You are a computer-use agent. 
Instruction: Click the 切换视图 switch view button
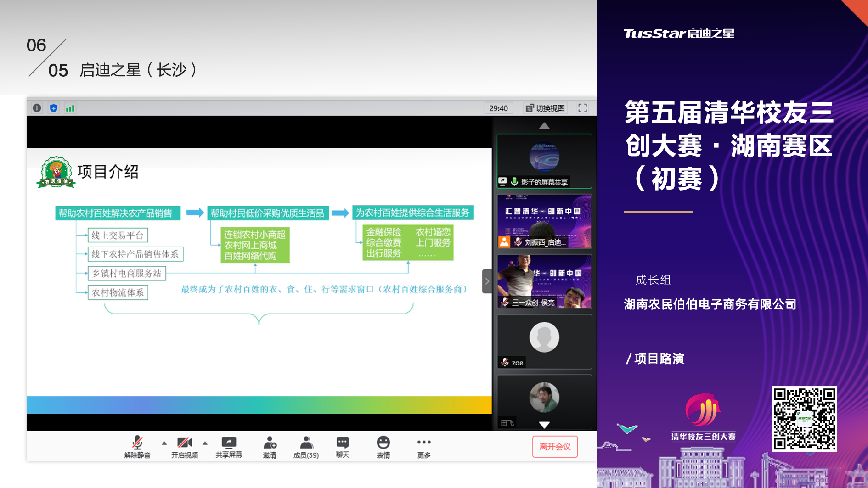(546, 108)
